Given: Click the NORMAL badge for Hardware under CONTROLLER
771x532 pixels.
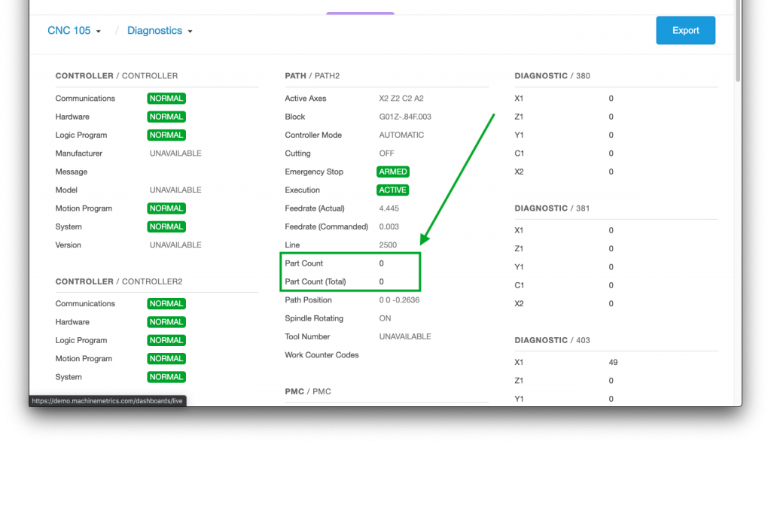Looking at the screenshot, I should (166, 117).
